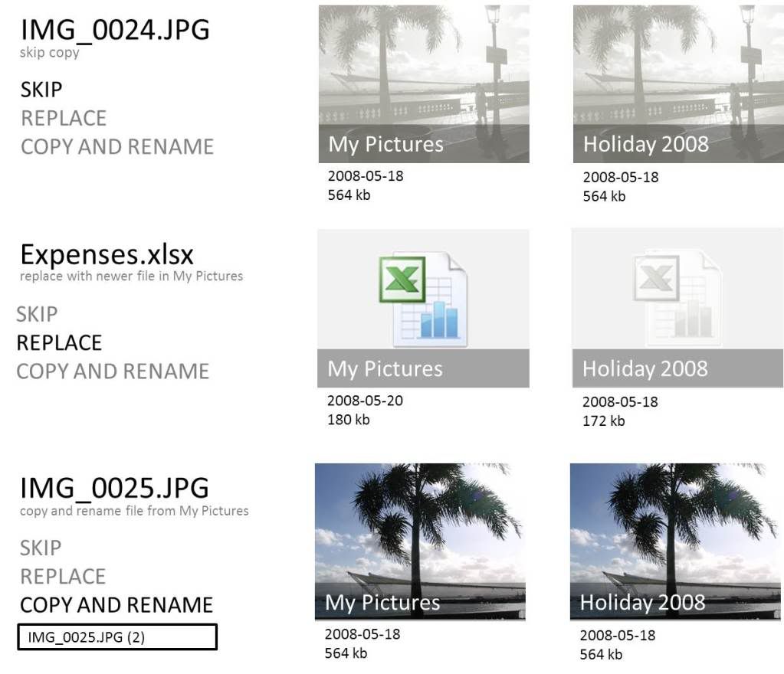Click the Expenses.xlsx file name heading
This screenshot has width=784, height=674.
click(107, 255)
